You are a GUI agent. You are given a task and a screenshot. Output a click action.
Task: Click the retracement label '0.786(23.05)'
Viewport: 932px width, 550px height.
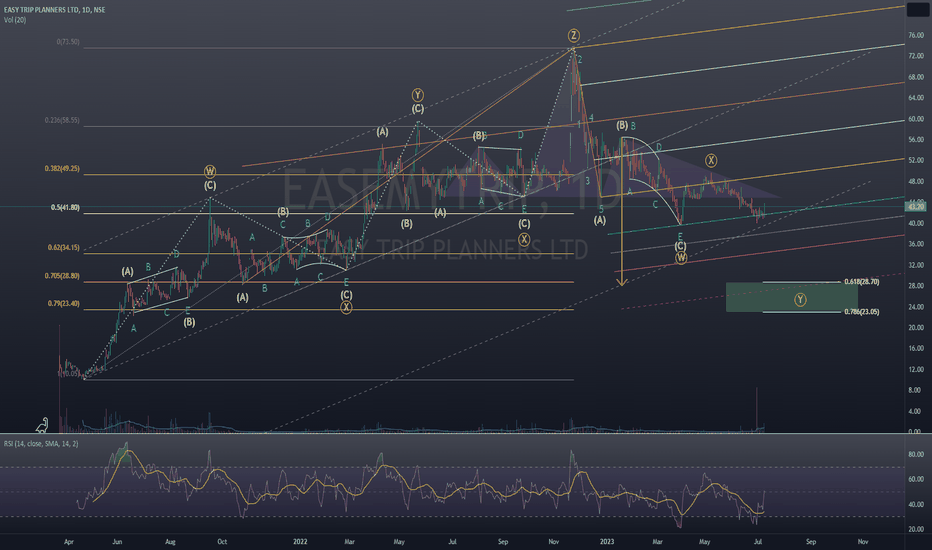pyautogui.click(x=861, y=312)
